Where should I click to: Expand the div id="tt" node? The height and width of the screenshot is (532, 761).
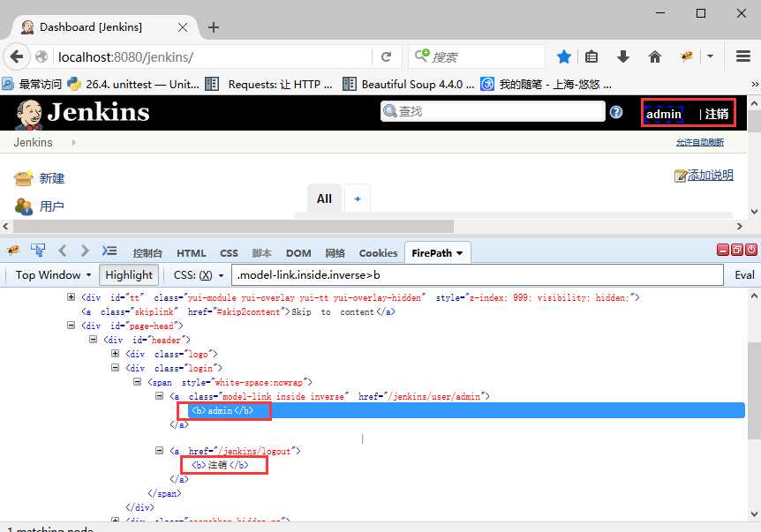[x=71, y=296]
